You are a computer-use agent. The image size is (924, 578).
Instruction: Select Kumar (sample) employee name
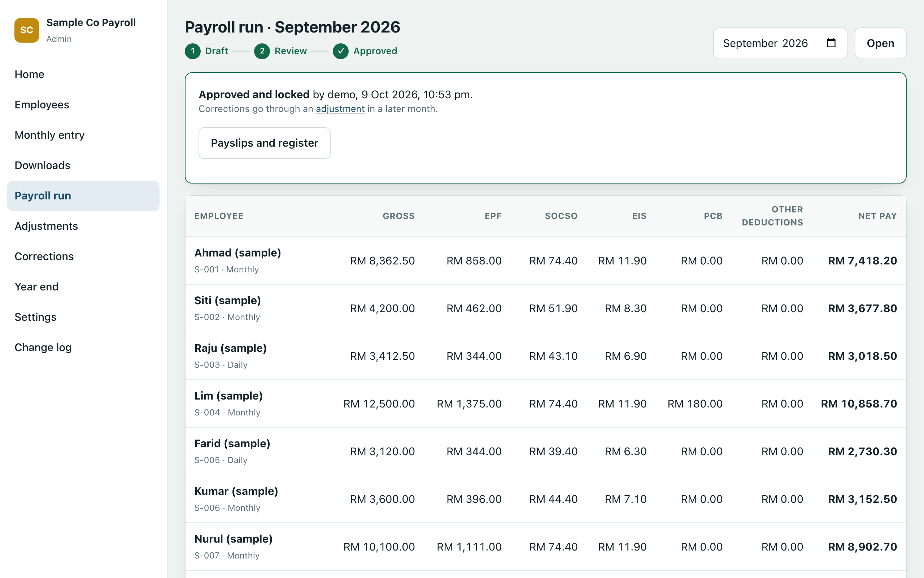(x=236, y=491)
